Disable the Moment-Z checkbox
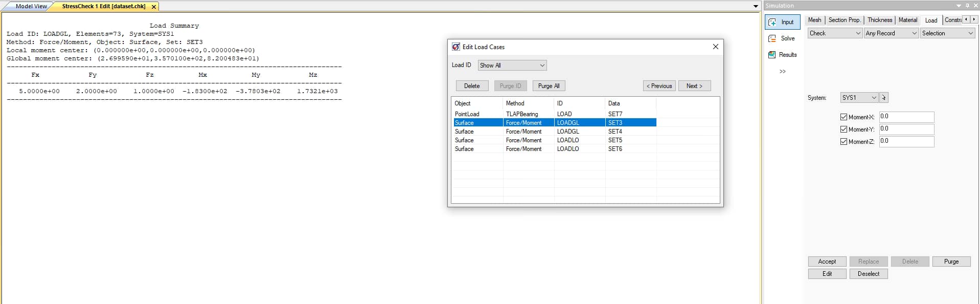980x304 pixels. pyautogui.click(x=844, y=142)
